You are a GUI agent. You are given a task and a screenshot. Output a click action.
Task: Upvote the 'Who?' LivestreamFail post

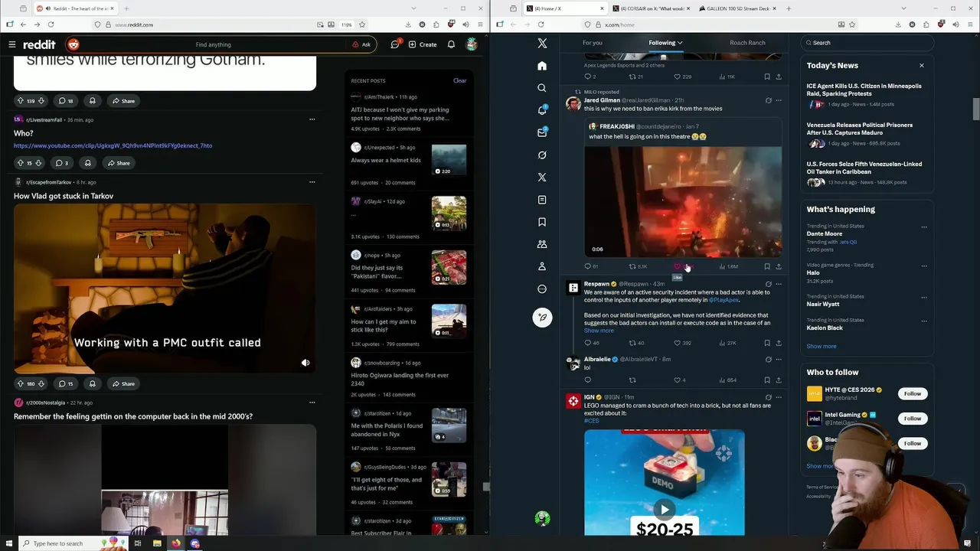click(x=20, y=163)
